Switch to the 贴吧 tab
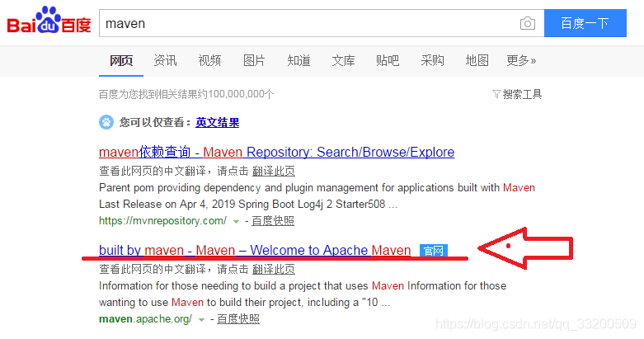This screenshot has height=339, width=644. [388, 61]
